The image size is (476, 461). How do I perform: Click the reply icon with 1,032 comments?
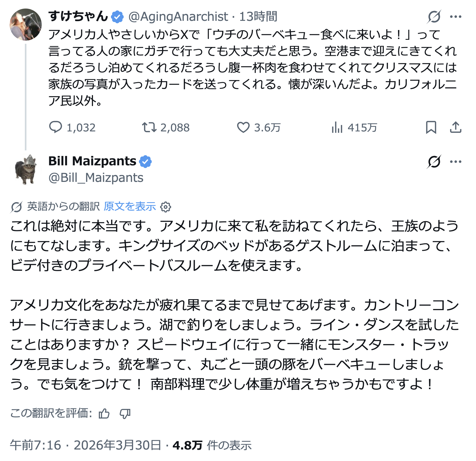(x=56, y=127)
